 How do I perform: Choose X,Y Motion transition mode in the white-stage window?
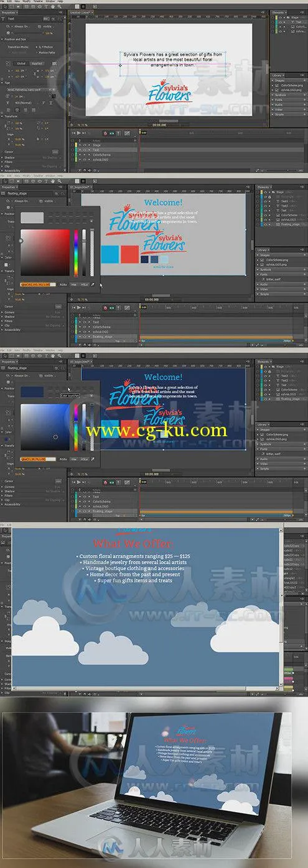tap(46, 47)
